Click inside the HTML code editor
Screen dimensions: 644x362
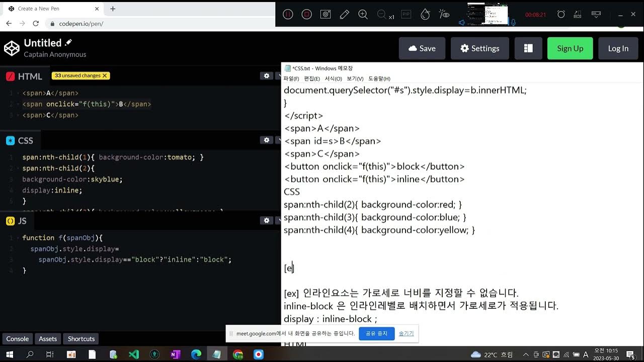tap(141, 104)
